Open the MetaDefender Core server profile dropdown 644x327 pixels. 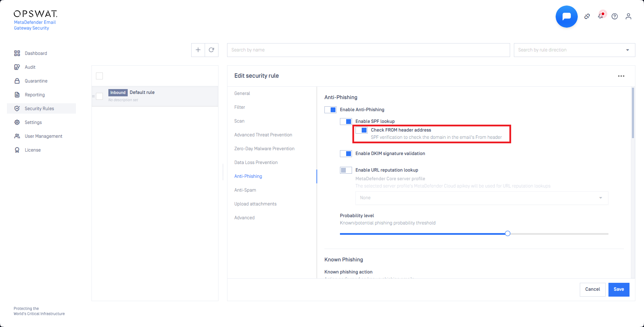coord(481,198)
